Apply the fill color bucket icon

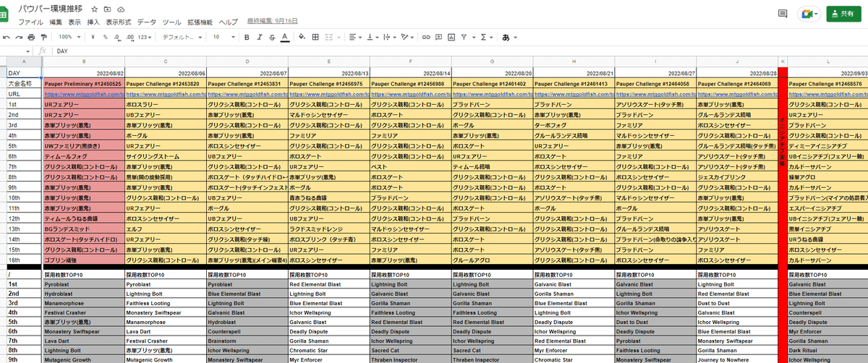click(x=301, y=36)
